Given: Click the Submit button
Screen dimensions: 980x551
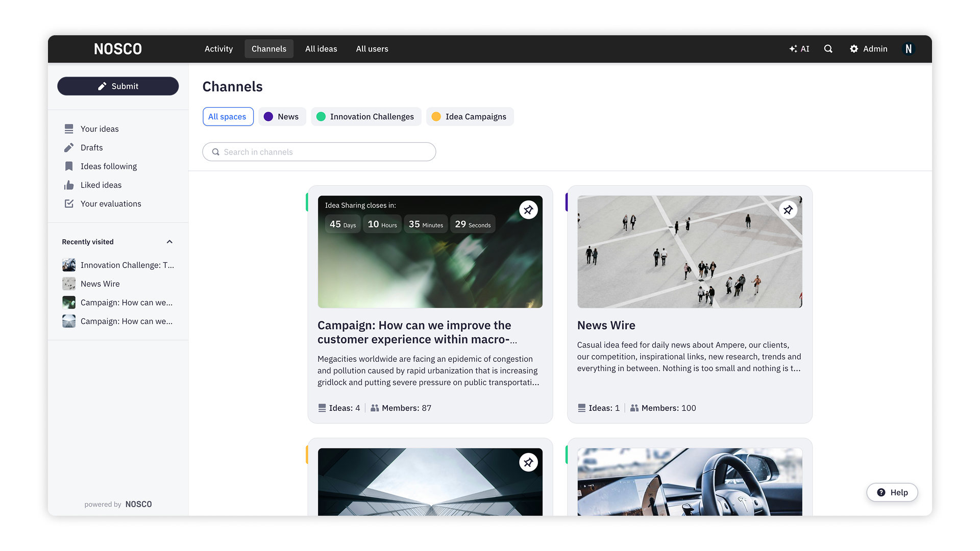Looking at the screenshot, I should [118, 86].
